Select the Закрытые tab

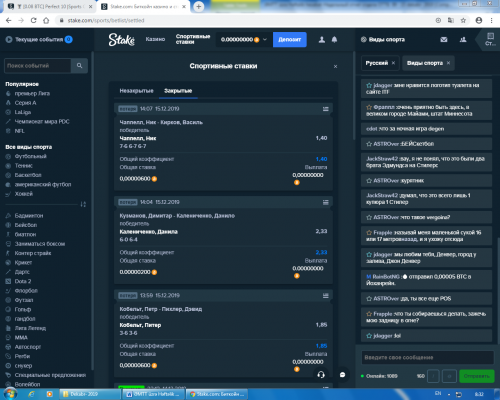[x=178, y=91]
